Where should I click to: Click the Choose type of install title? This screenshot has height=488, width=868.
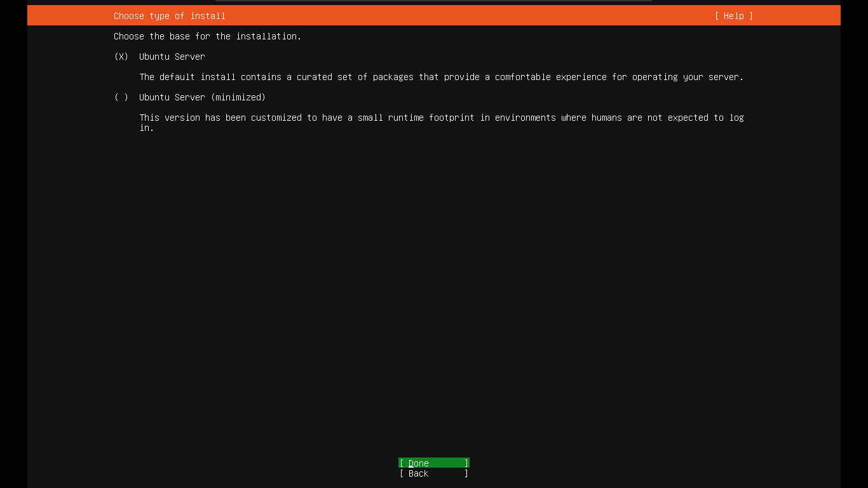pos(168,16)
